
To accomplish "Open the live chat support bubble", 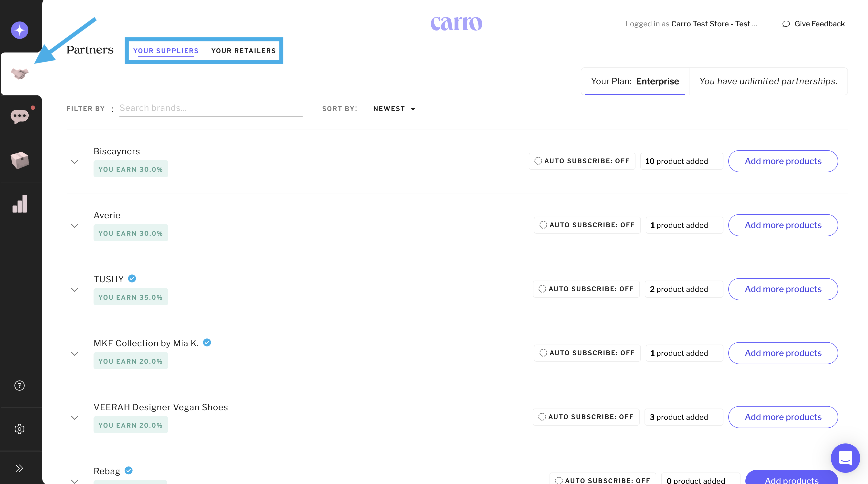I will pos(845,458).
